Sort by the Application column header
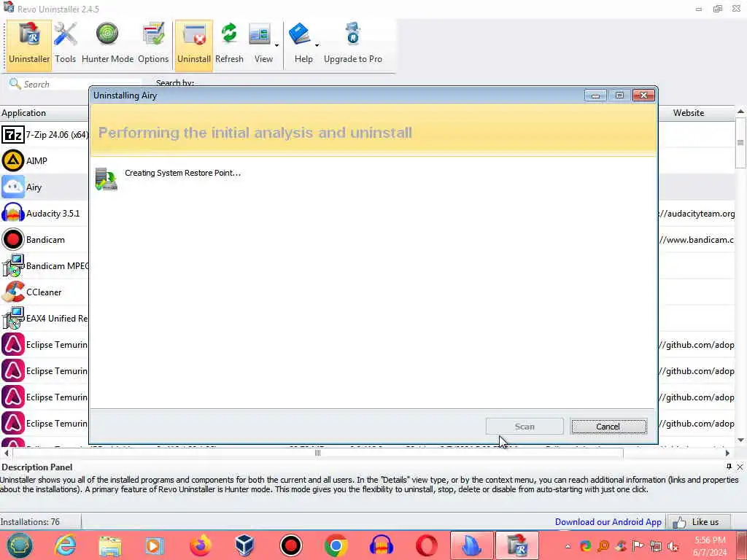 pos(44,113)
